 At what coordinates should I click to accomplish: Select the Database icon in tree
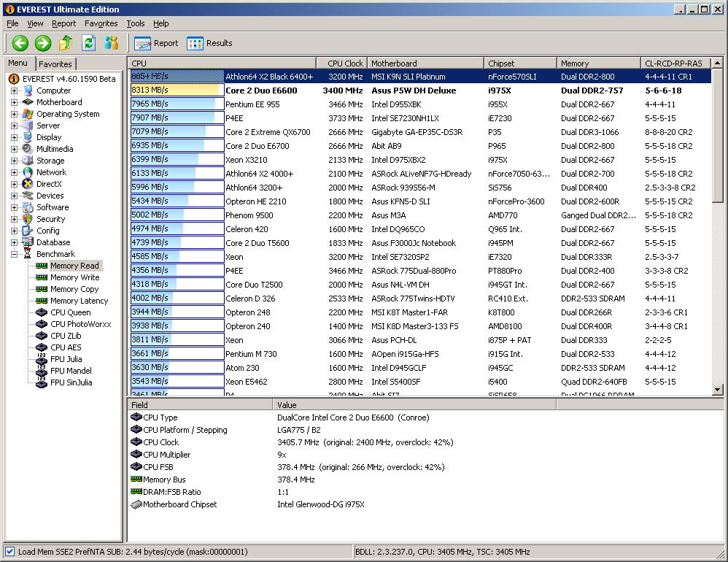28,242
